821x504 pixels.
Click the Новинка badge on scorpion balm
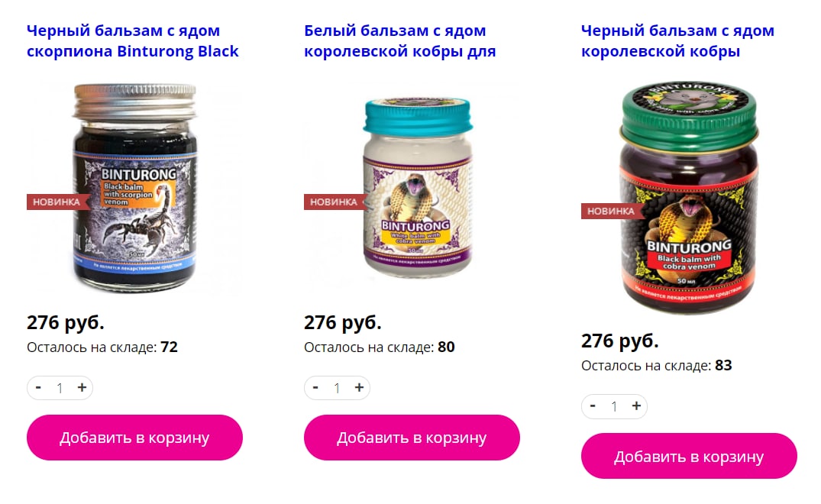(57, 202)
